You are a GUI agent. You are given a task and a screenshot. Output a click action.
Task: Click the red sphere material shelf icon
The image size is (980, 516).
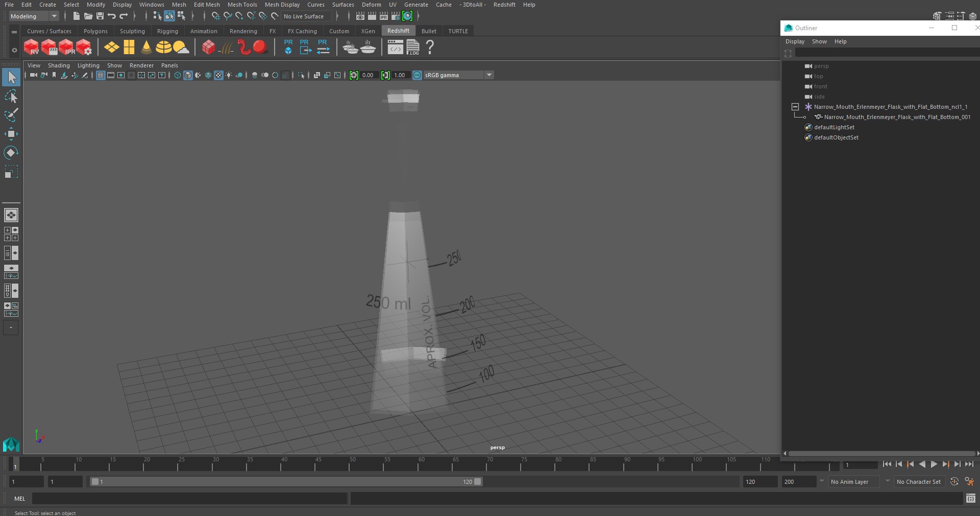click(x=260, y=48)
